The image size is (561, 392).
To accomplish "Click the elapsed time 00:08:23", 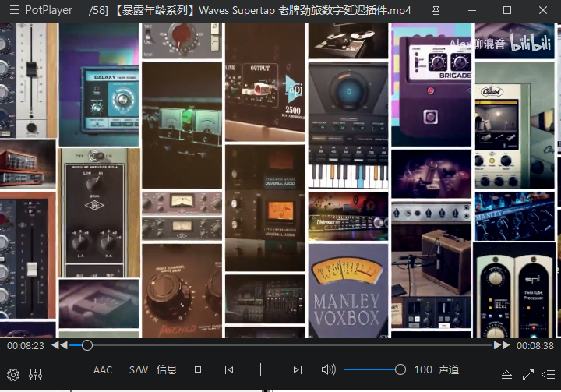I will (26, 346).
